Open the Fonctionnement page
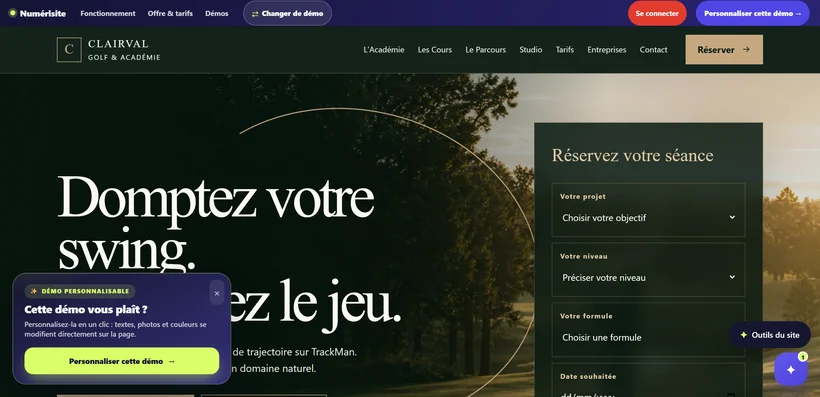The height and width of the screenshot is (397, 820). pyautogui.click(x=108, y=14)
